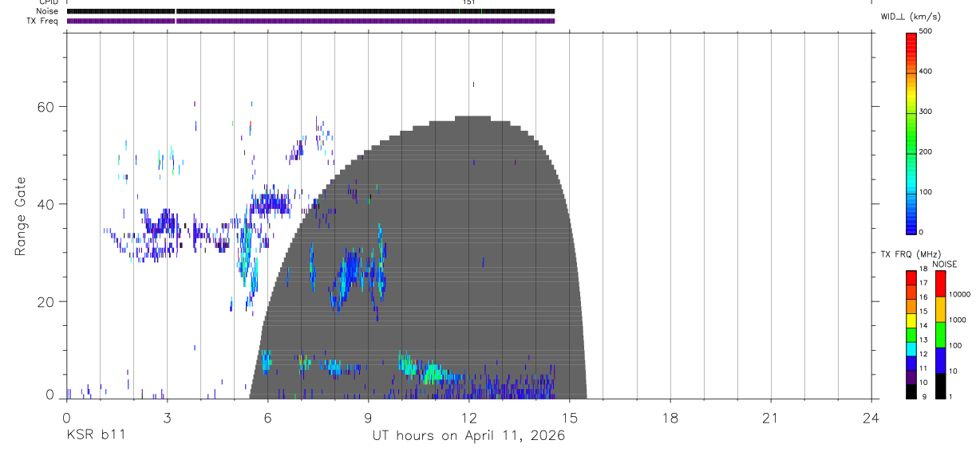The image size is (980, 452).
Task: Click the '13' value on TX FRQ scale
Action: [x=923, y=340]
